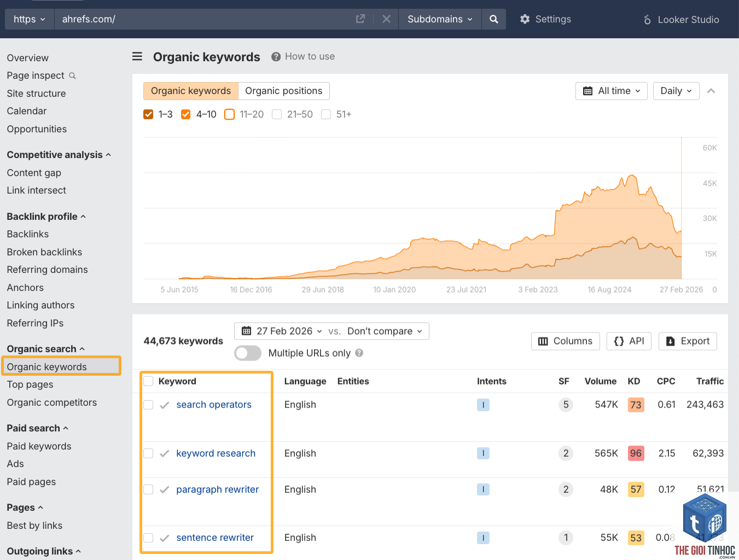This screenshot has width=739, height=560.
Task: Enable the 51+ positions checkbox
Action: (326, 114)
